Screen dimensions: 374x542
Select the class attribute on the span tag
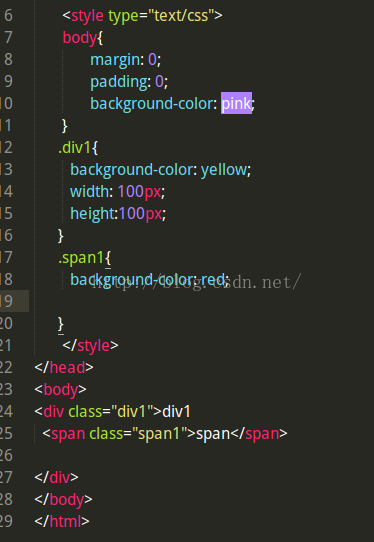point(106,434)
